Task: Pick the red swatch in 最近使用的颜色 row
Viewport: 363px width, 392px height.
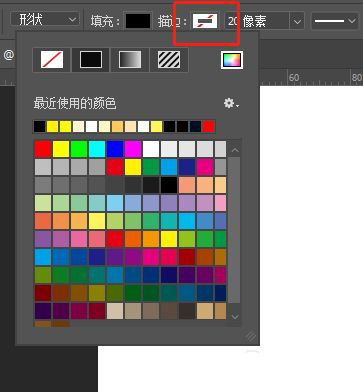Action: 209,127
